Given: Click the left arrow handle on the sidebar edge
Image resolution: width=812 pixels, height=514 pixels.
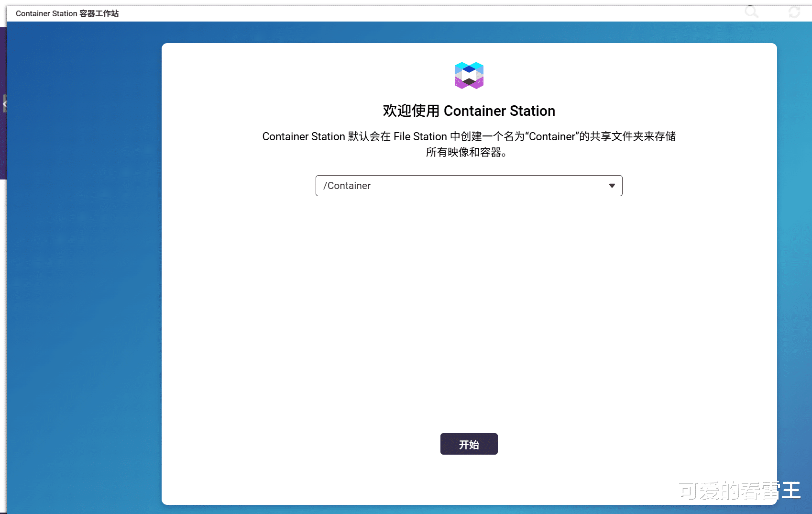Looking at the screenshot, I should tap(5, 103).
